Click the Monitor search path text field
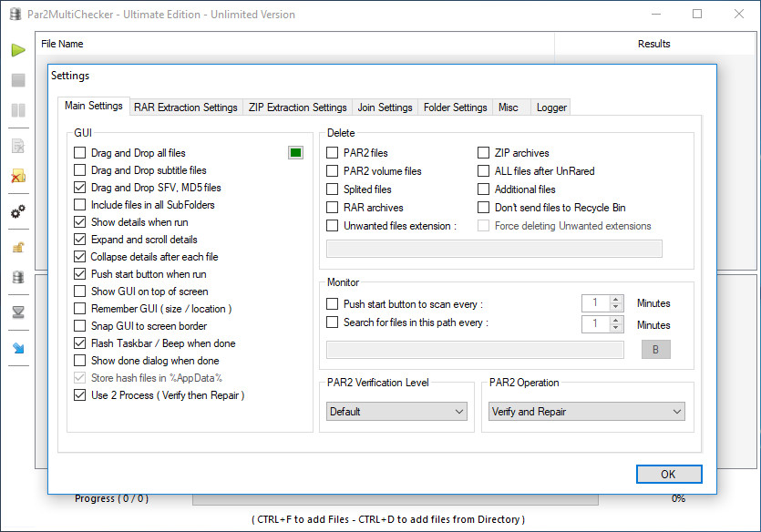Image resolution: width=761 pixels, height=532 pixels. [x=475, y=350]
